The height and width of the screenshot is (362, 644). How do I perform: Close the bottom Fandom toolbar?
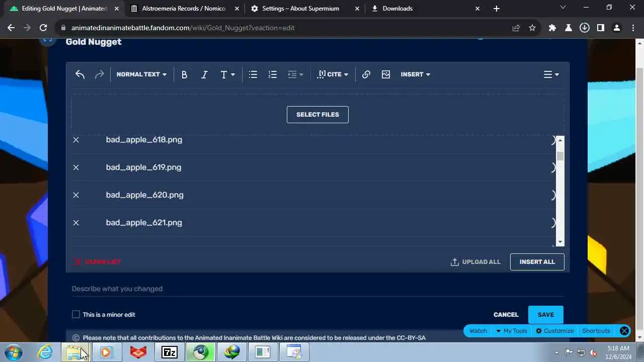(624, 331)
